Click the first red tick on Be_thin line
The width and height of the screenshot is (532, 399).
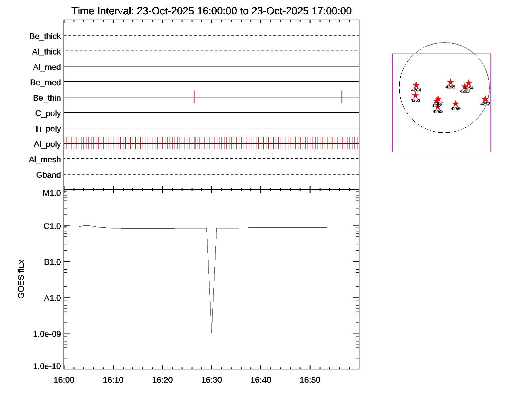pos(194,97)
